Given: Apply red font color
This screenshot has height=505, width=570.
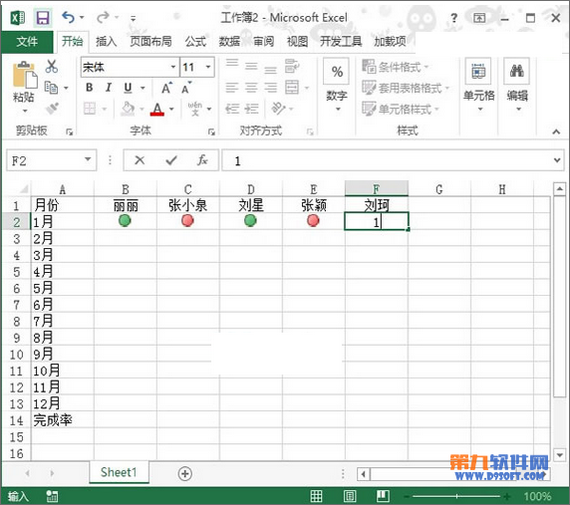Looking at the screenshot, I should tap(157, 109).
